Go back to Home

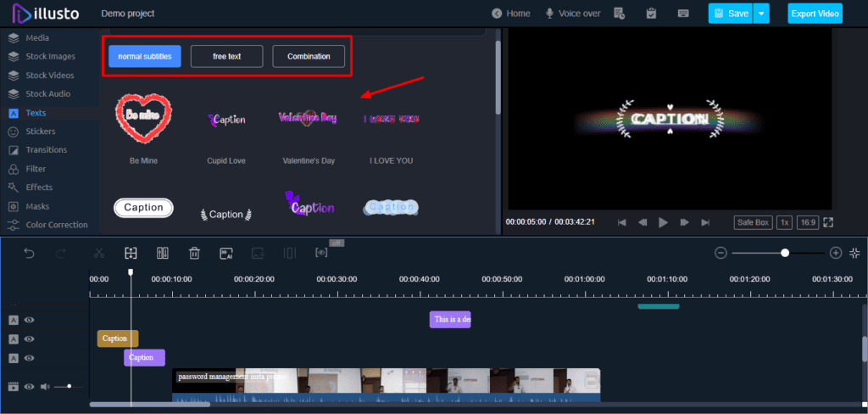pyautogui.click(x=511, y=14)
